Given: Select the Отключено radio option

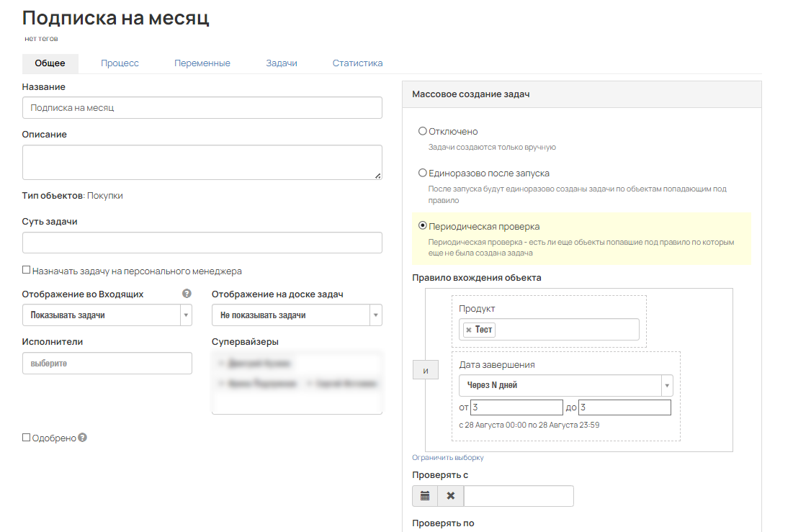Looking at the screenshot, I should pyautogui.click(x=423, y=132).
